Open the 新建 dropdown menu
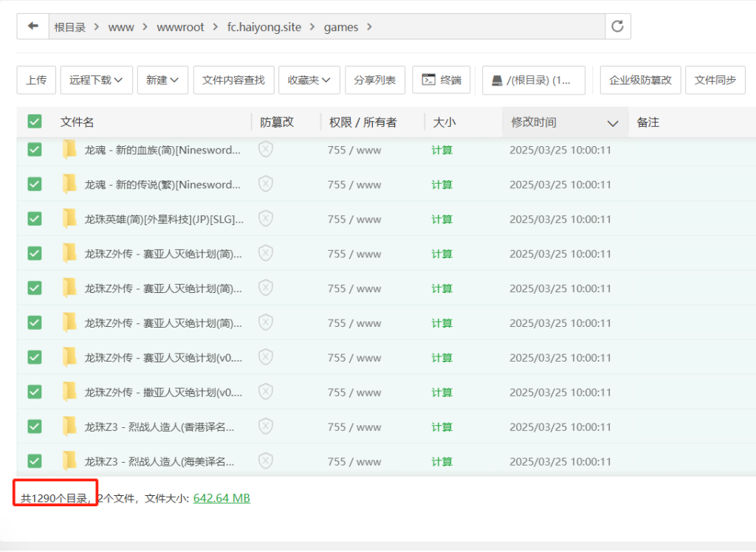The image size is (756, 552). click(162, 80)
